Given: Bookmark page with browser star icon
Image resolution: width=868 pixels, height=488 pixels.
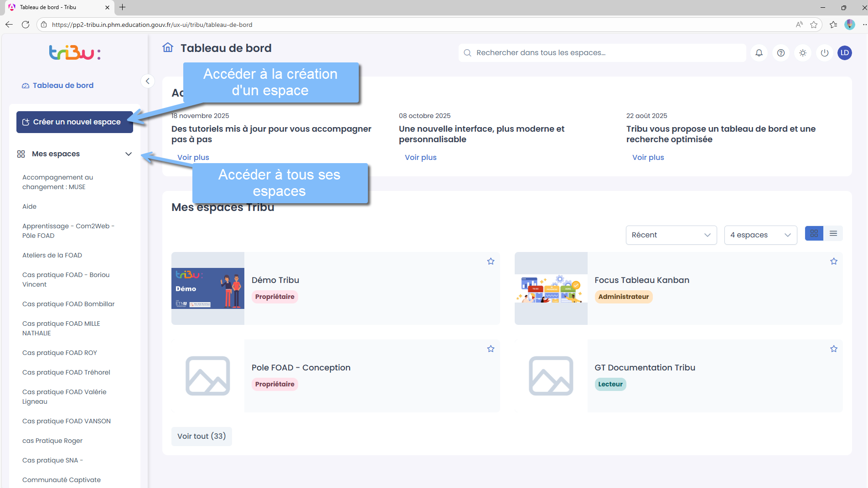Looking at the screenshot, I should (814, 25).
